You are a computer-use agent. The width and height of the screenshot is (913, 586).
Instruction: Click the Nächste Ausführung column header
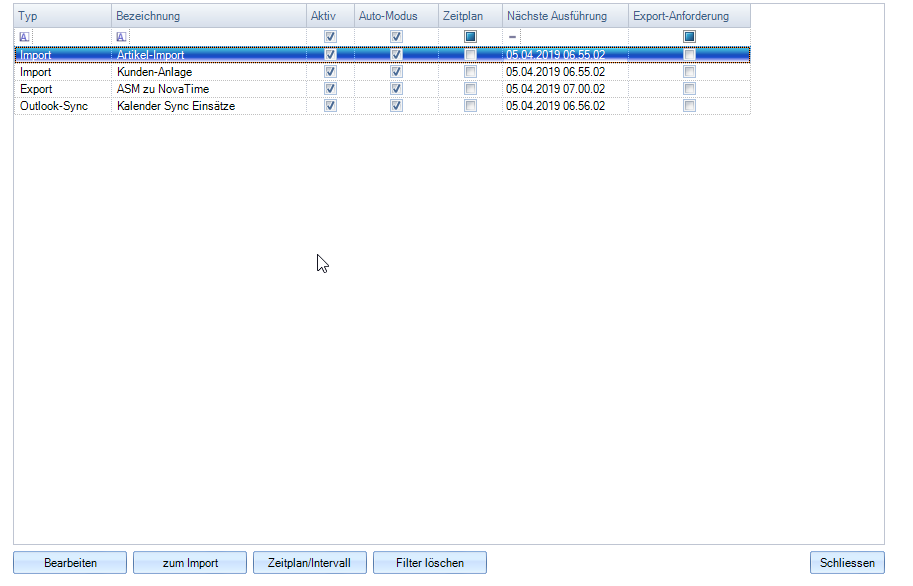click(564, 17)
